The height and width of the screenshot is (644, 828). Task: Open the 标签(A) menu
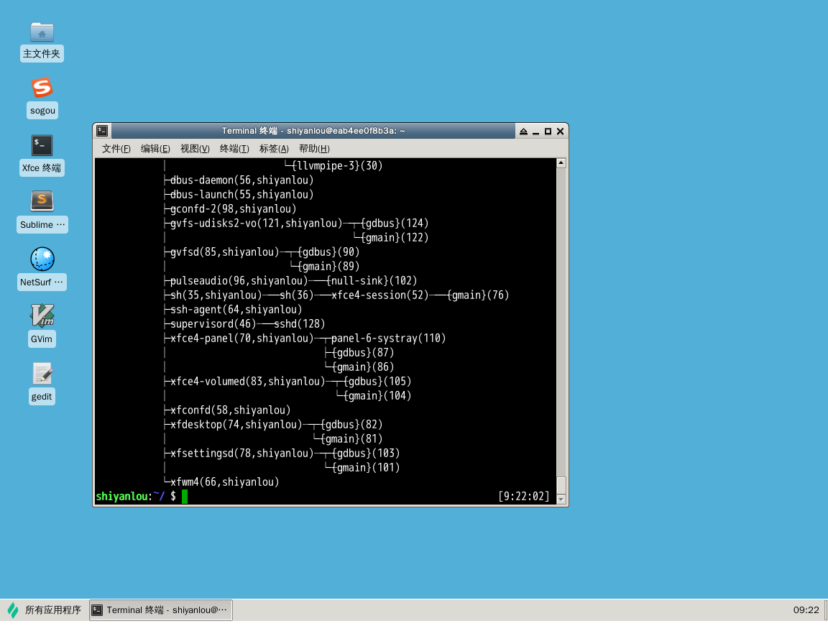[273, 148]
